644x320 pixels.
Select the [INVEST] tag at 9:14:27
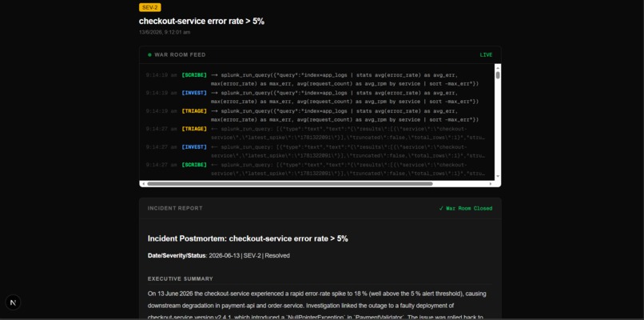click(194, 147)
